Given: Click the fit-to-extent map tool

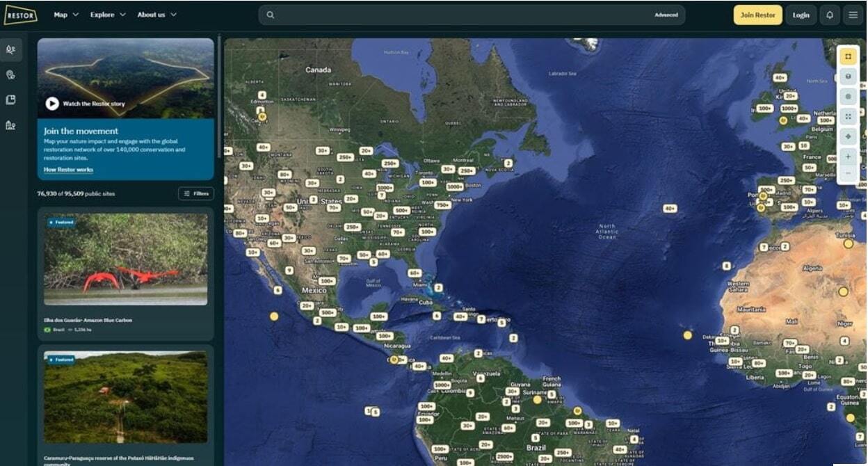Looking at the screenshot, I should click(848, 116).
